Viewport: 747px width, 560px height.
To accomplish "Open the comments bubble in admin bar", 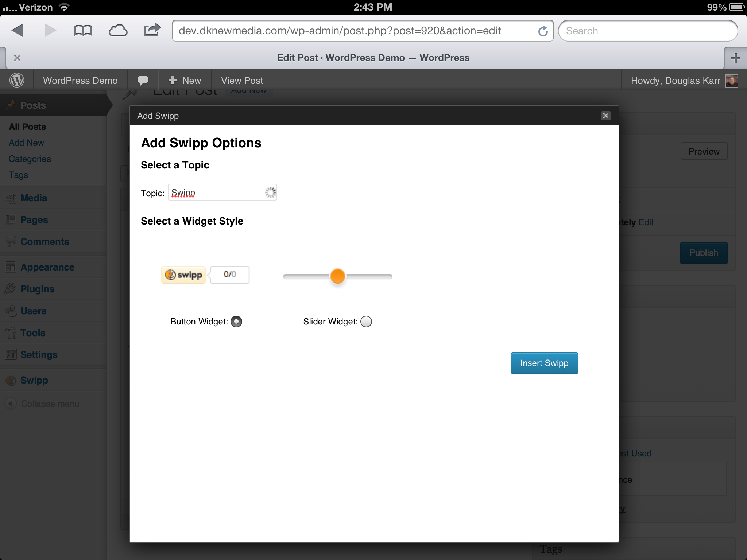I will (x=143, y=80).
